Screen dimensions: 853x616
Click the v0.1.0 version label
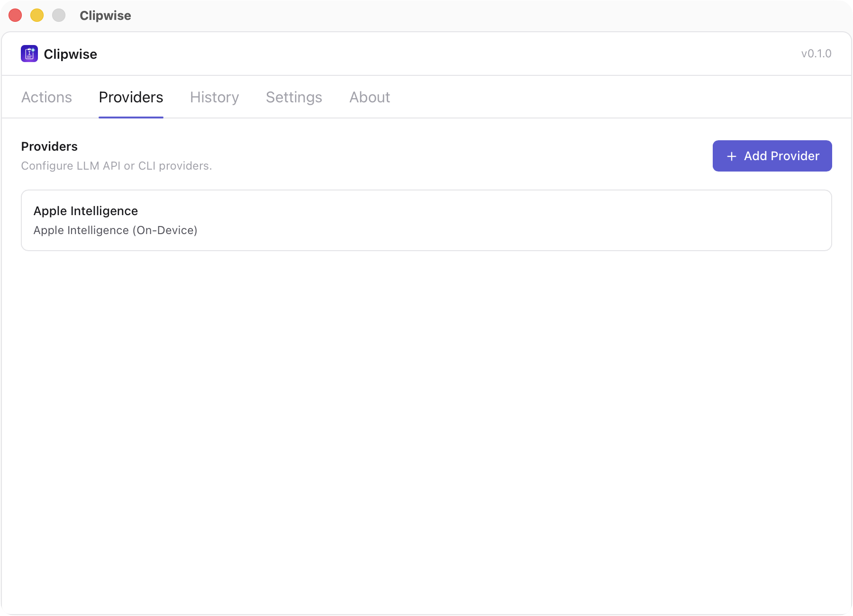click(x=816, y=54)
